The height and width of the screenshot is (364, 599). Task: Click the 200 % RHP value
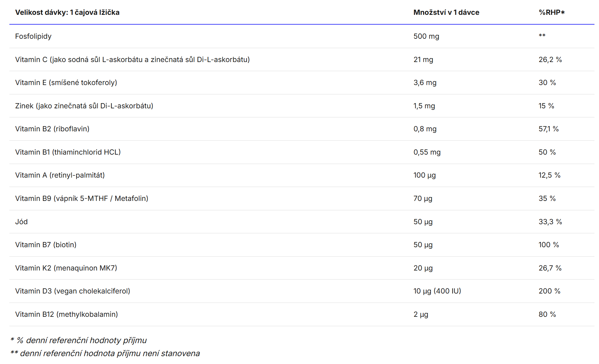coord(549,291)
